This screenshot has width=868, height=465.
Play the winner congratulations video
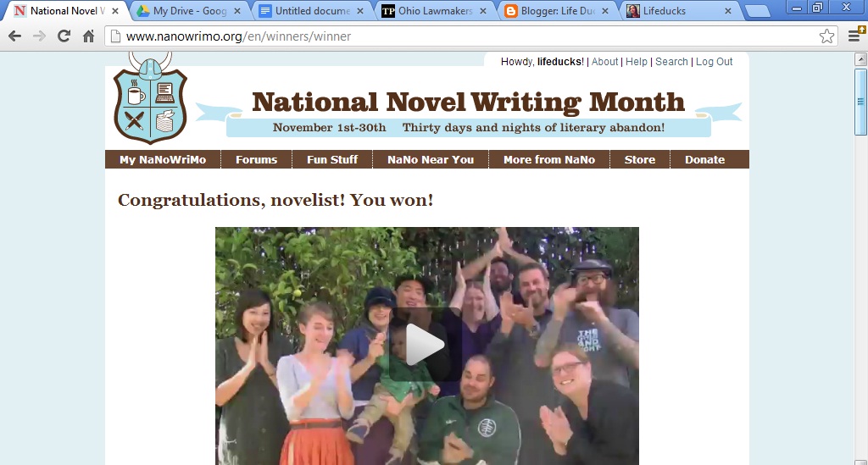[x=426, y=345]
